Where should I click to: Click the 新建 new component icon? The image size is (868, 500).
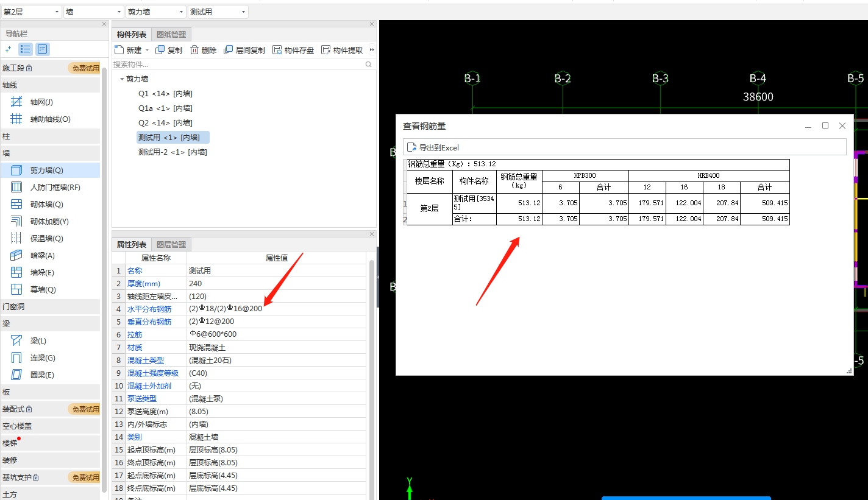(119, 50)
